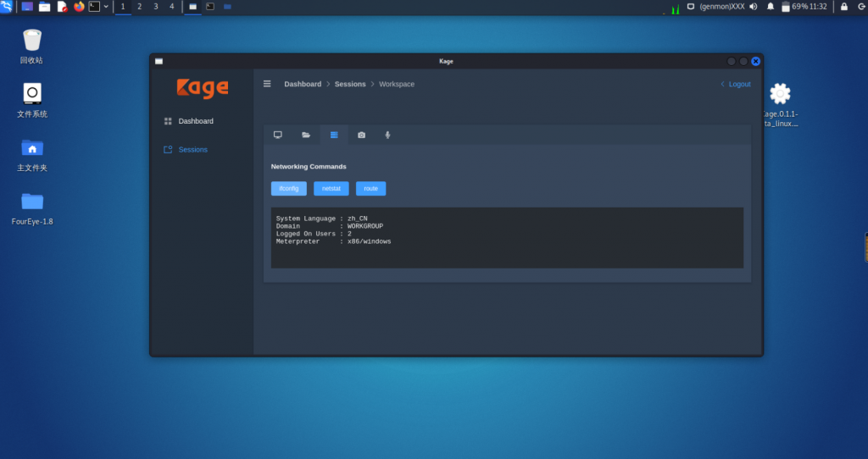The image size is (868, 459).
Task: Click the Logout link
Action: point(736,84)
